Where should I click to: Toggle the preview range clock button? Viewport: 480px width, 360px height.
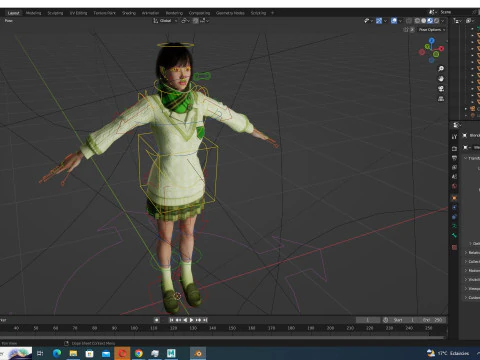pyautogui.click(x=386, y=320)
